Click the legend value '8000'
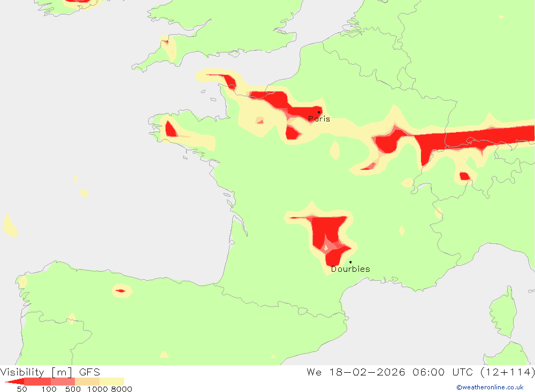 [x=121, y=389]
